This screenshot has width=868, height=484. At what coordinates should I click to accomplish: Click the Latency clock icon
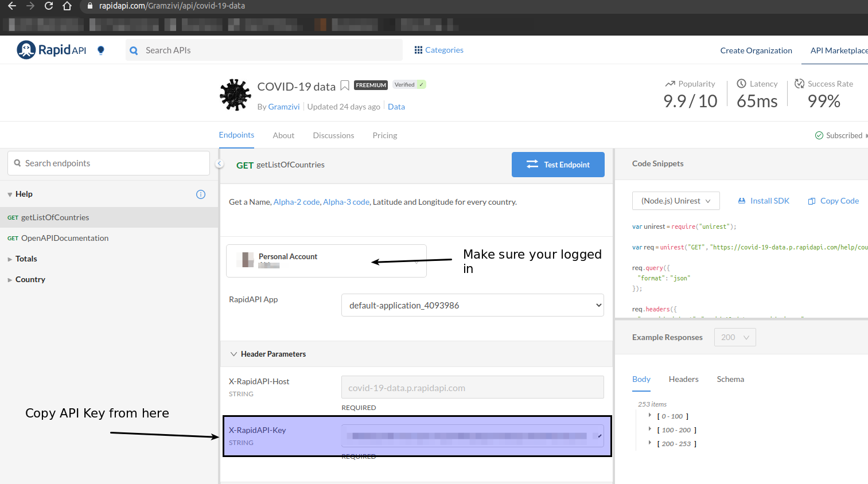tap(742, 83)
